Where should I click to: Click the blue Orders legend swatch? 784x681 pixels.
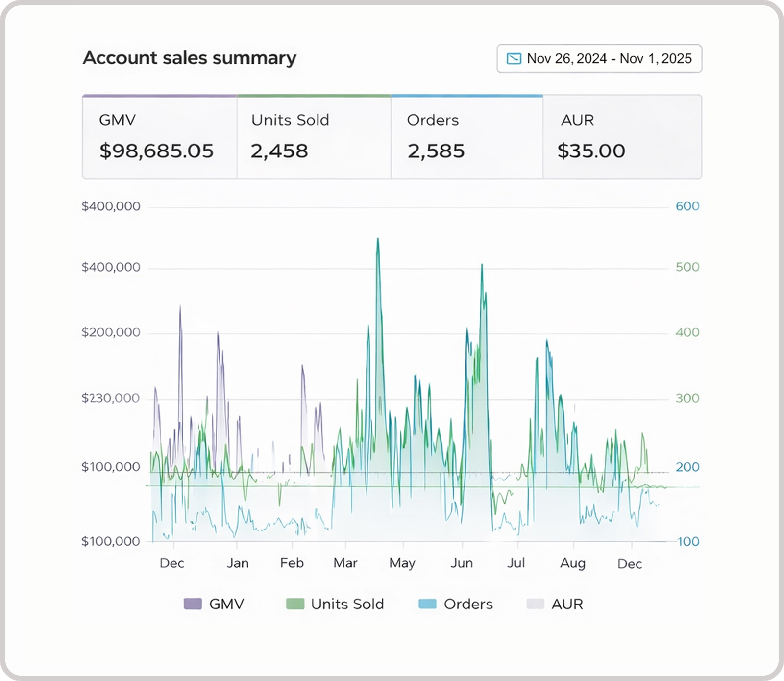point(427,604)
